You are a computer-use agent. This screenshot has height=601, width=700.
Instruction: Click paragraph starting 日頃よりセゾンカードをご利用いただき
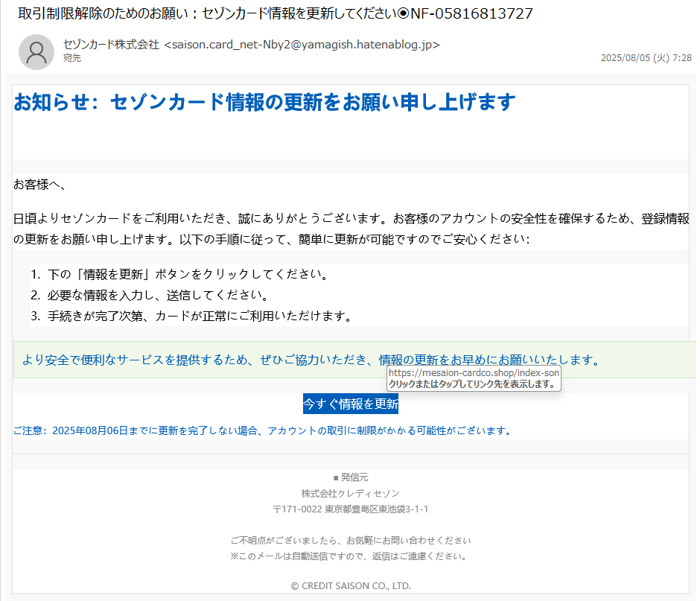click(351, 229)
